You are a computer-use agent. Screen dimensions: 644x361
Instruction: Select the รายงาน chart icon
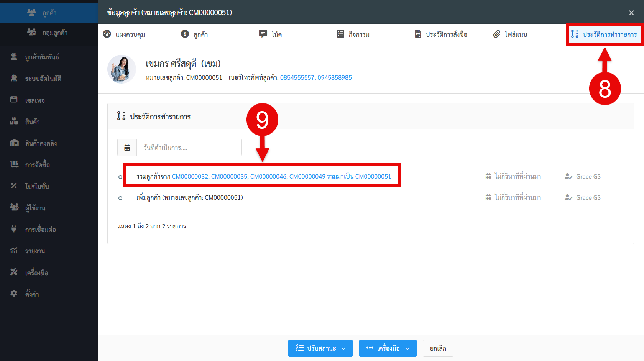coord(14,251)
